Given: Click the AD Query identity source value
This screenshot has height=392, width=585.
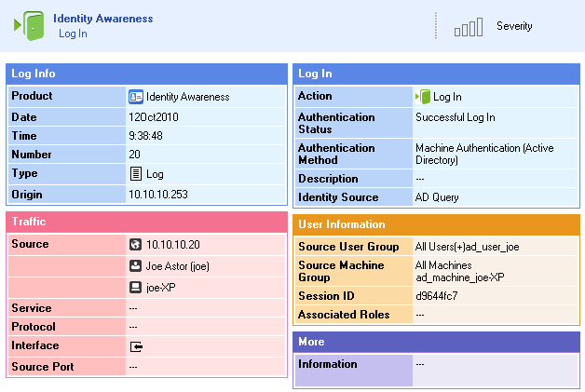Looking at the screenshot, I should tap(437, 197).
